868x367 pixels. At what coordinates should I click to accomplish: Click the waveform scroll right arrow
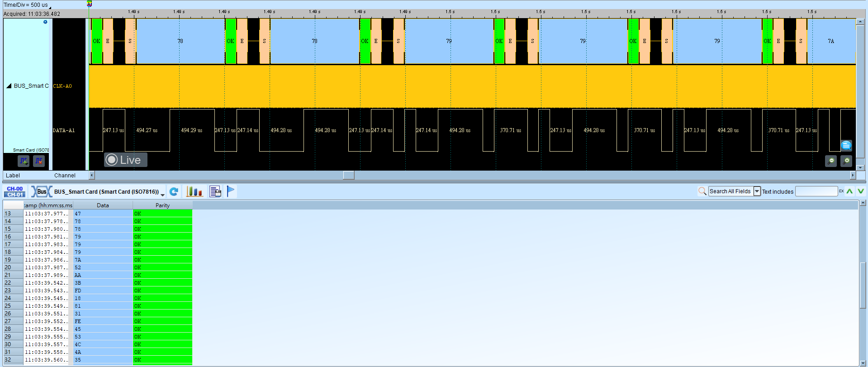[853, 175]
